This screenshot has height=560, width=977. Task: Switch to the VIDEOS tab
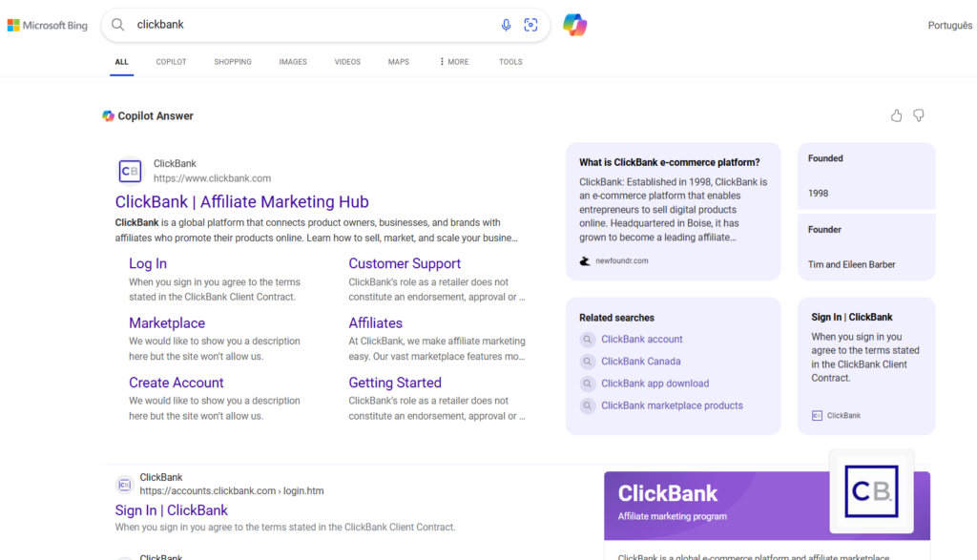pyautogui.click(x=347, y=62)
